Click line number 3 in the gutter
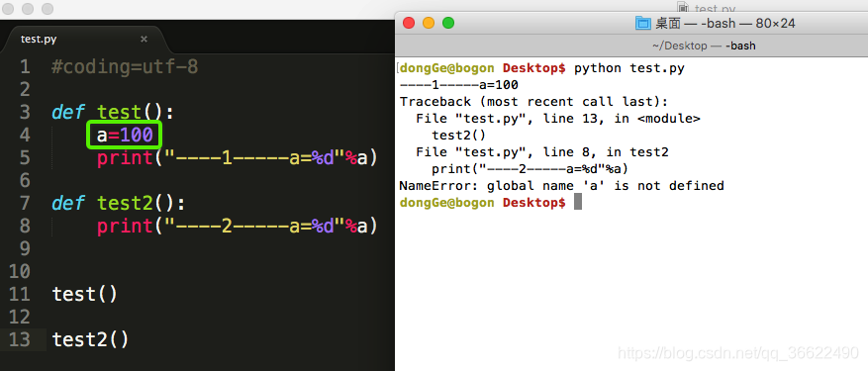The image size is (868, 371). (x=25, y=113)
